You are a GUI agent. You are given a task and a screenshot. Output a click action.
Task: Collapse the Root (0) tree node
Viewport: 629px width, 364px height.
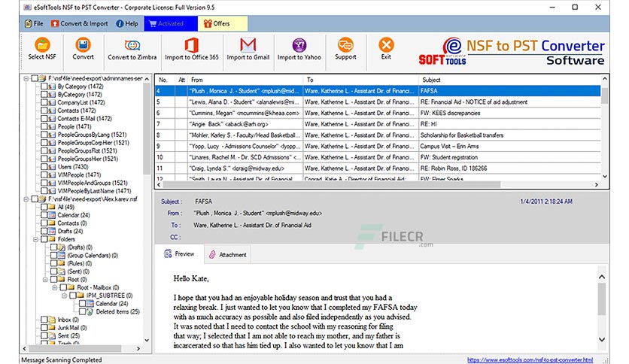(x=45, y=280)
